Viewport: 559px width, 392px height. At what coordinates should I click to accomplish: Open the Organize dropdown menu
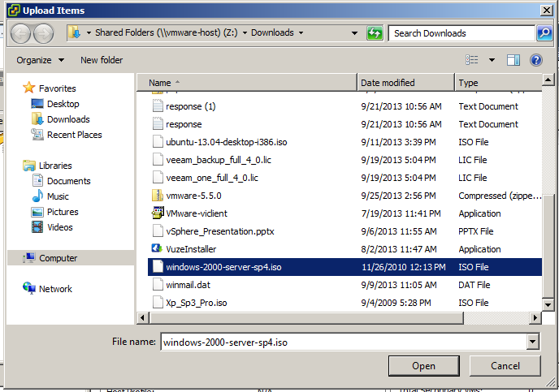(41, 60)
